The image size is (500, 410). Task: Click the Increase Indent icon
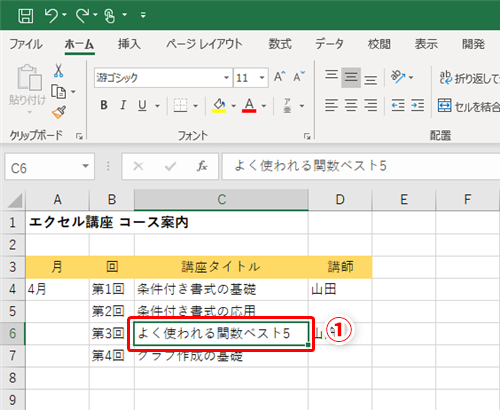(418, 105)
